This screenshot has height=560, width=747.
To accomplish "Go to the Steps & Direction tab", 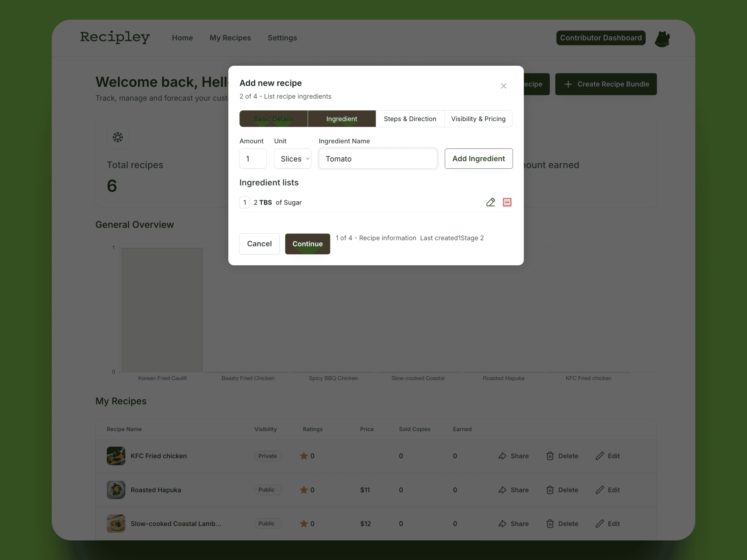I will [410, 119].
